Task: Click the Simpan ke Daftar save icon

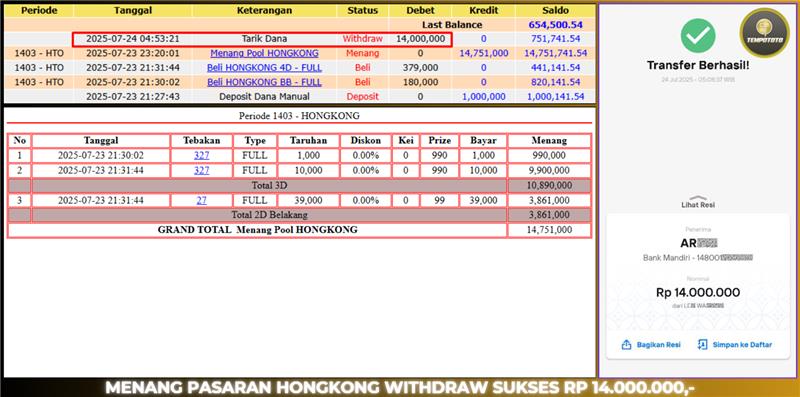Action: (703, 345)
